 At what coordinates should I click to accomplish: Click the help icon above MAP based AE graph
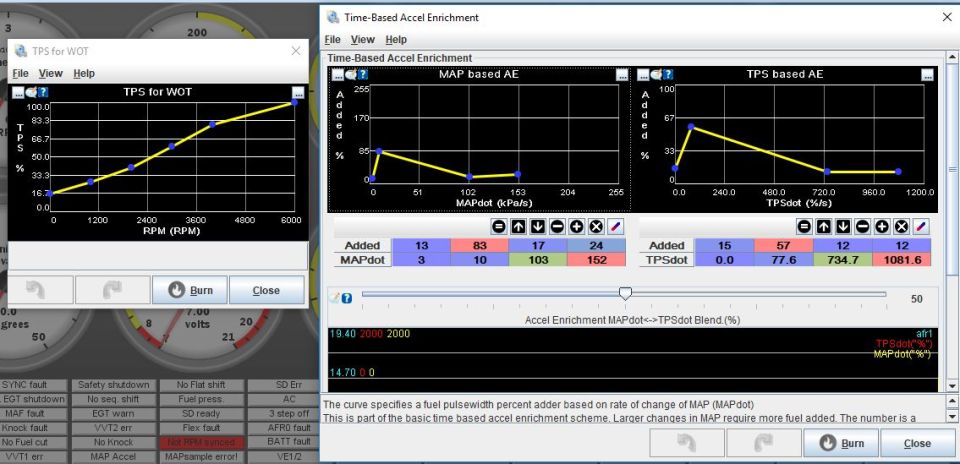[362, 75]
